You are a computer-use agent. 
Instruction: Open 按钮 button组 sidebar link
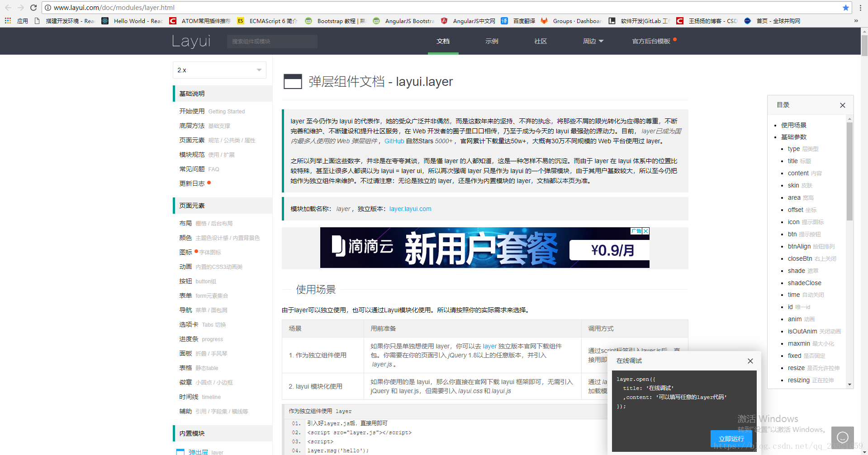(198, 281)
